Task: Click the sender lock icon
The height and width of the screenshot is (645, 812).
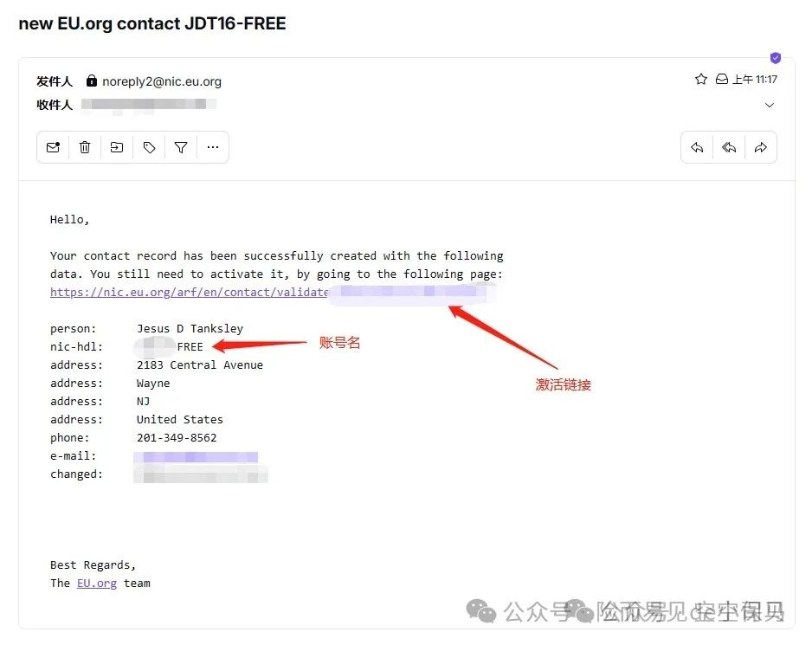Action: pos(92,81)
